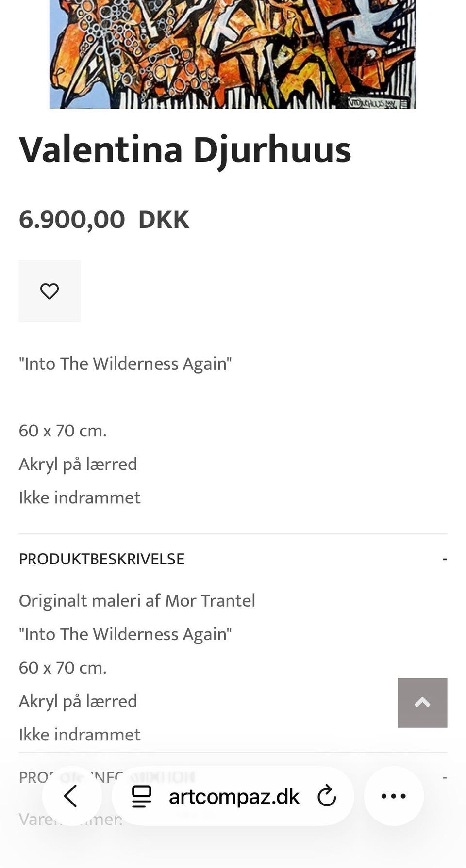The width and height of the screenshot is (466, 868).
Task: Click the "Originalt maleri af Mor Trantel" line
Action: click(x=137, y=601)
